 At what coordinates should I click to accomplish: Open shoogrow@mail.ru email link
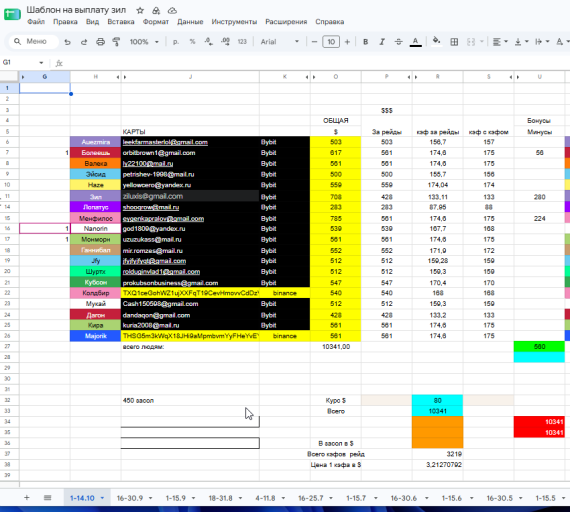[151, 207]
